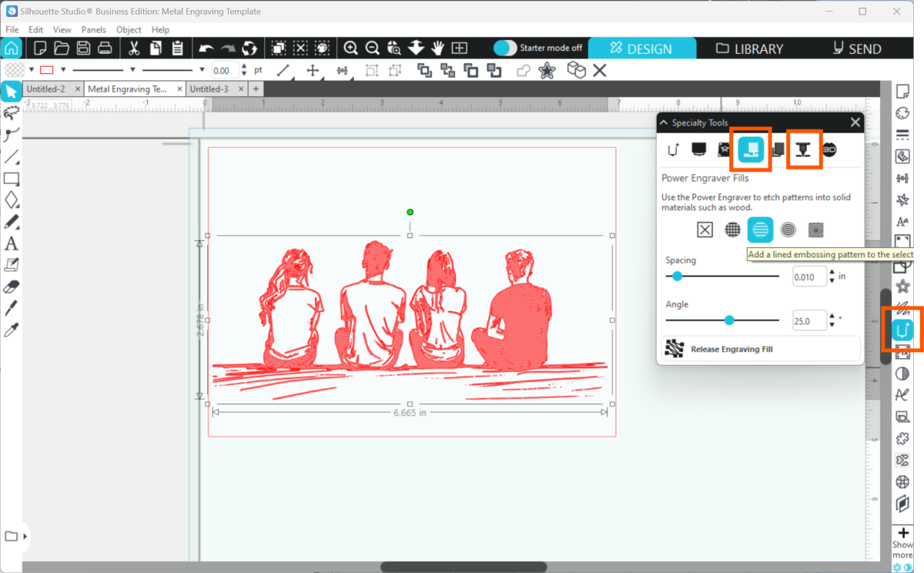This screenshot has width=924, height=573.
Task: Apply concentric circle engraving fill pattern
Action: pos(788,230)
